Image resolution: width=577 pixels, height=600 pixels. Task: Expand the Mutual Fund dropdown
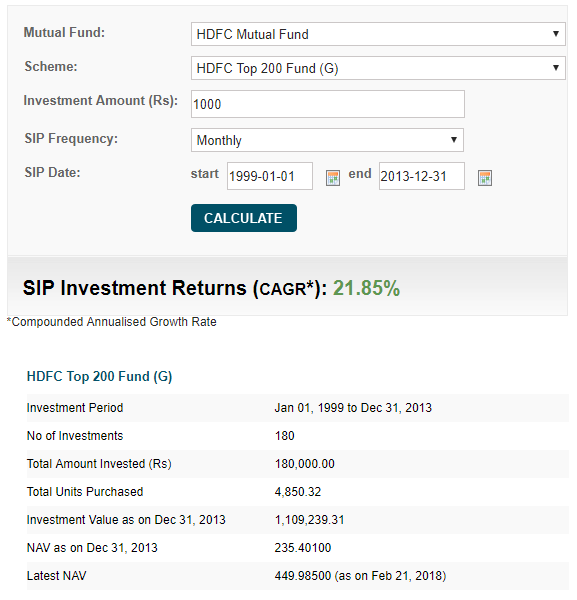coord(378,34)
